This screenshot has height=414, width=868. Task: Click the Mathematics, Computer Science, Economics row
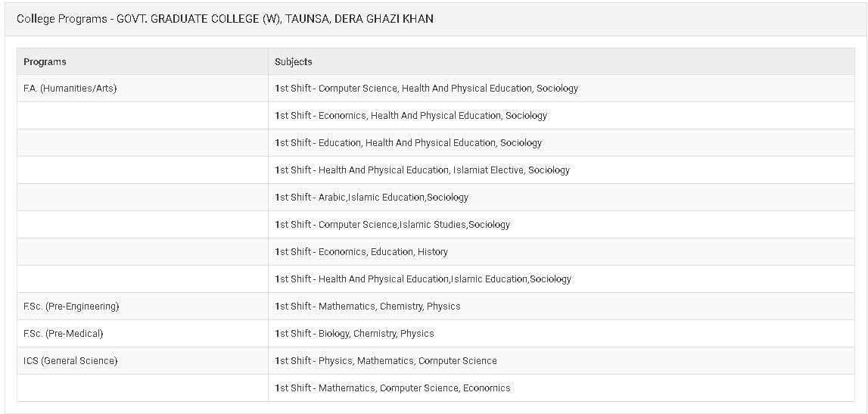(392, 388)
